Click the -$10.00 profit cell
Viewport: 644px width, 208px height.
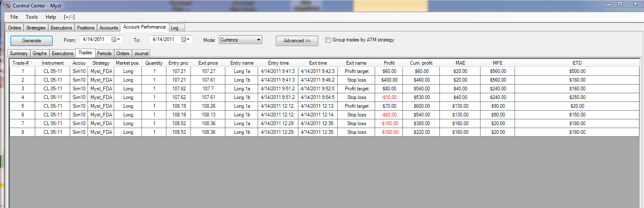point(389,97)
